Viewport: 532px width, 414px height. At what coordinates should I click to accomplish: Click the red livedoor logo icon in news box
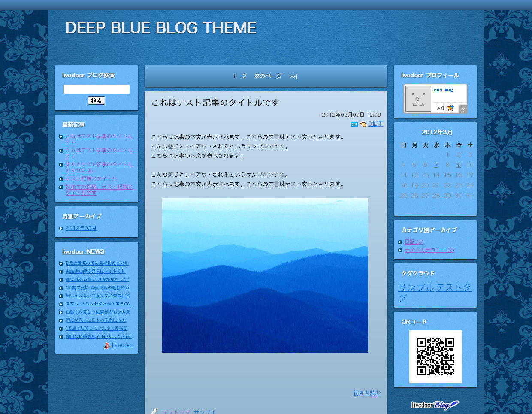tap(107, 345)
